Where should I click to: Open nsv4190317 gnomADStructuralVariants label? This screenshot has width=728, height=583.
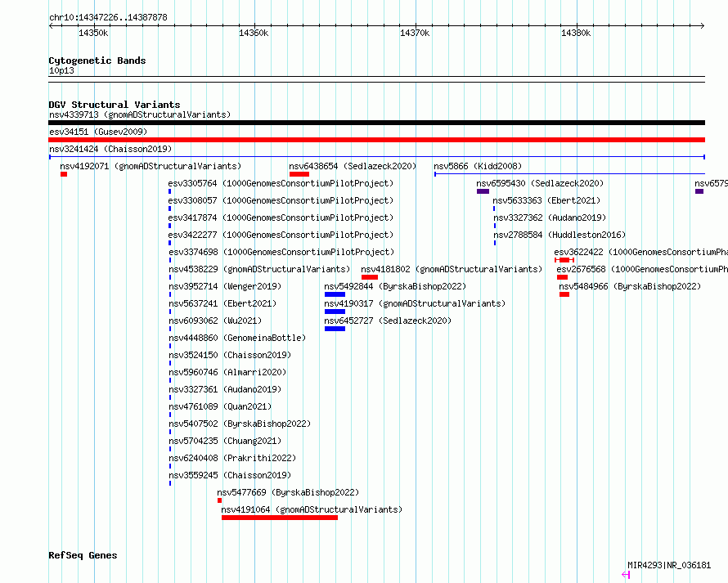[x=415, y=303]
